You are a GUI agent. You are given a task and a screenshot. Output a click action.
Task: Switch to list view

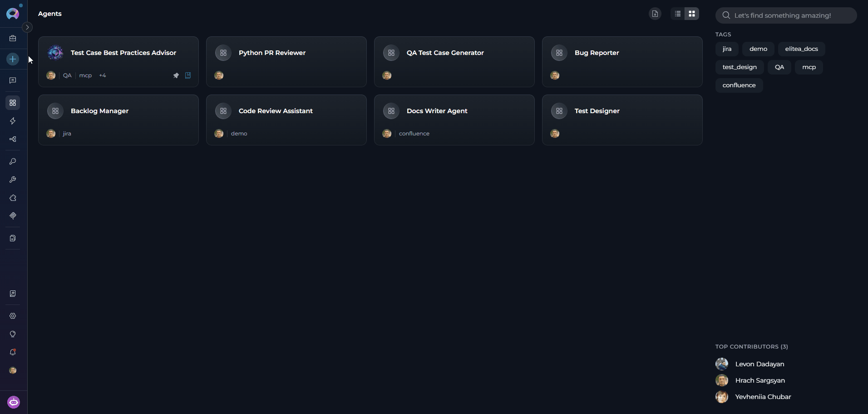678,14
